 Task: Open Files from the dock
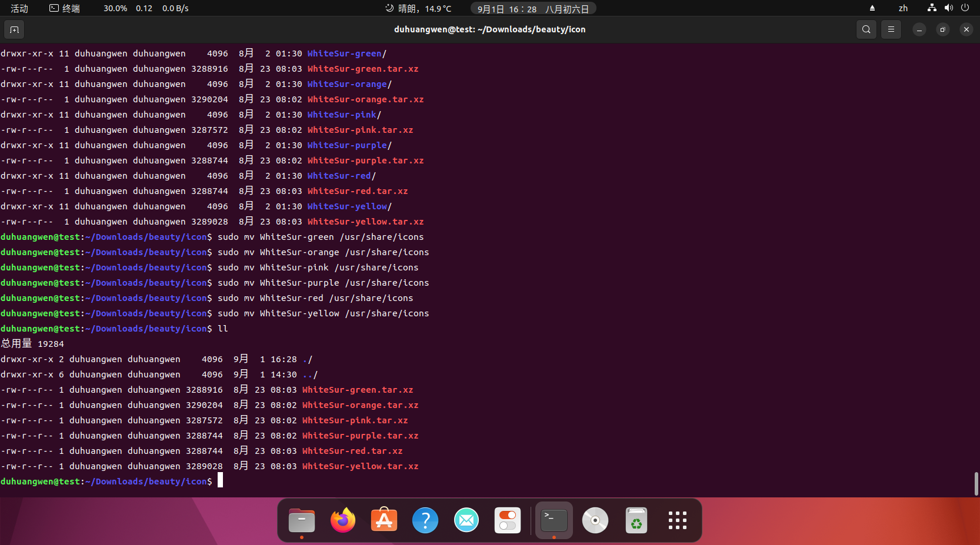pyautogui.click(x=302, y=520)
